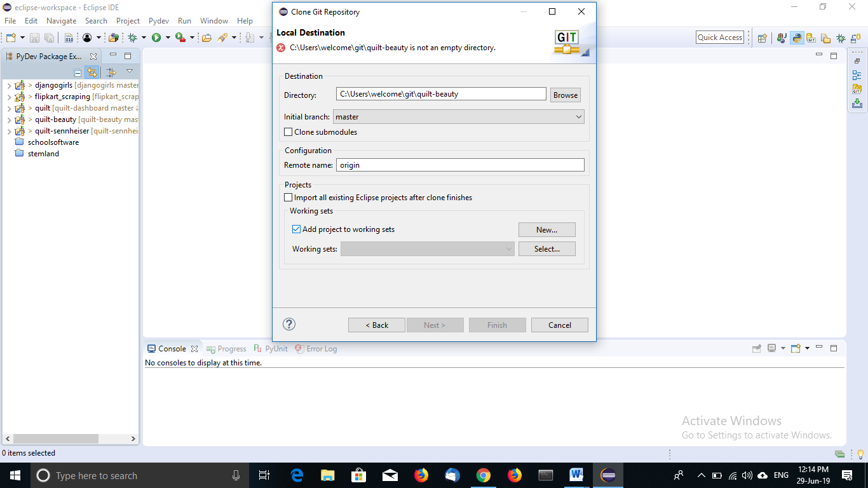The width and height of the screenshot is (868, 488).
Task: Open the Run button dropdown arrow
Action: (168, 37)
